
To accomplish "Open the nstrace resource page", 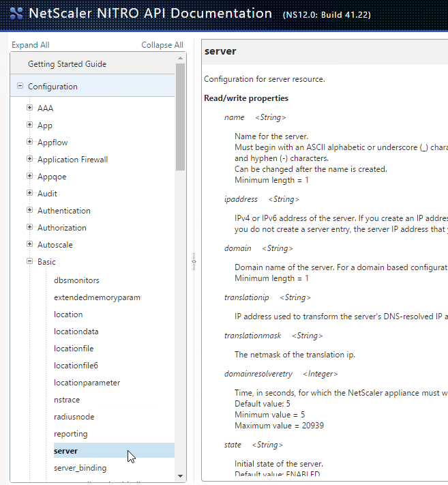I will [67, 400].
